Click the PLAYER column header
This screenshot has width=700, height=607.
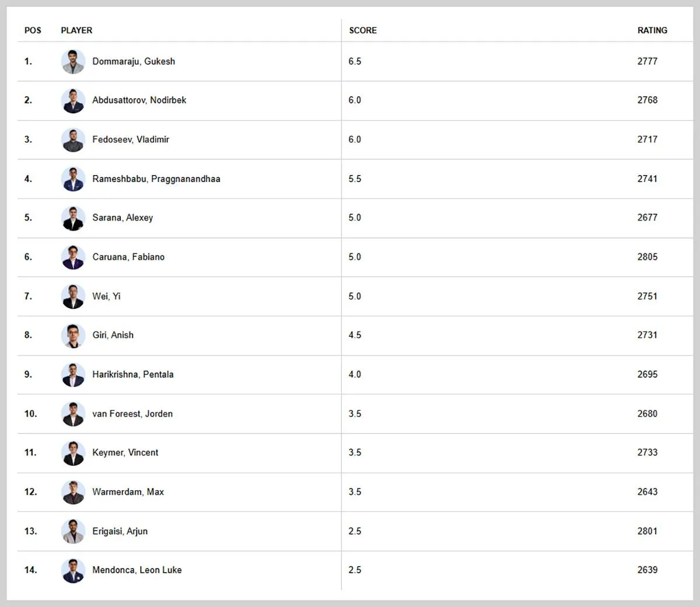(x=76, y=30)
